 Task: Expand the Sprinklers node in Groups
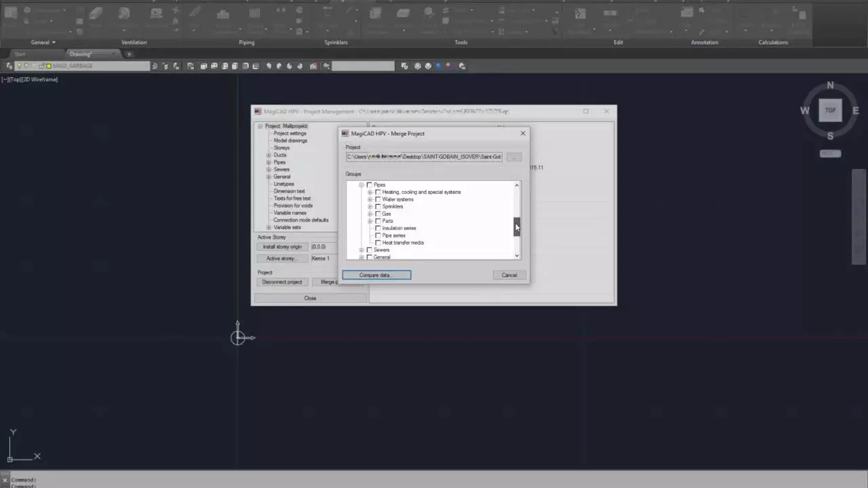370,207
